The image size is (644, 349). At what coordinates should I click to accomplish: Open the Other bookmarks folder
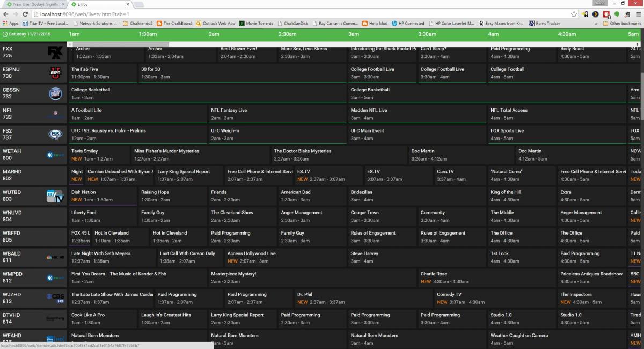click(621, 24)
